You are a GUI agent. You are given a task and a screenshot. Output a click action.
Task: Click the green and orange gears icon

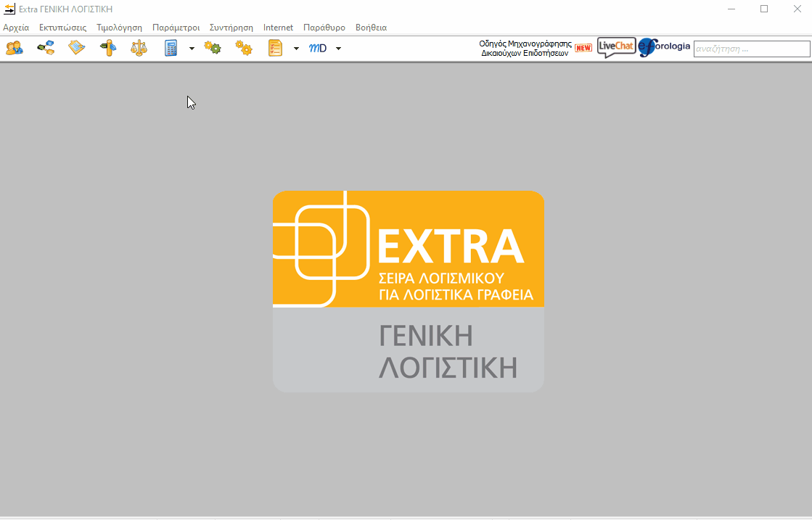pos(213,49)
